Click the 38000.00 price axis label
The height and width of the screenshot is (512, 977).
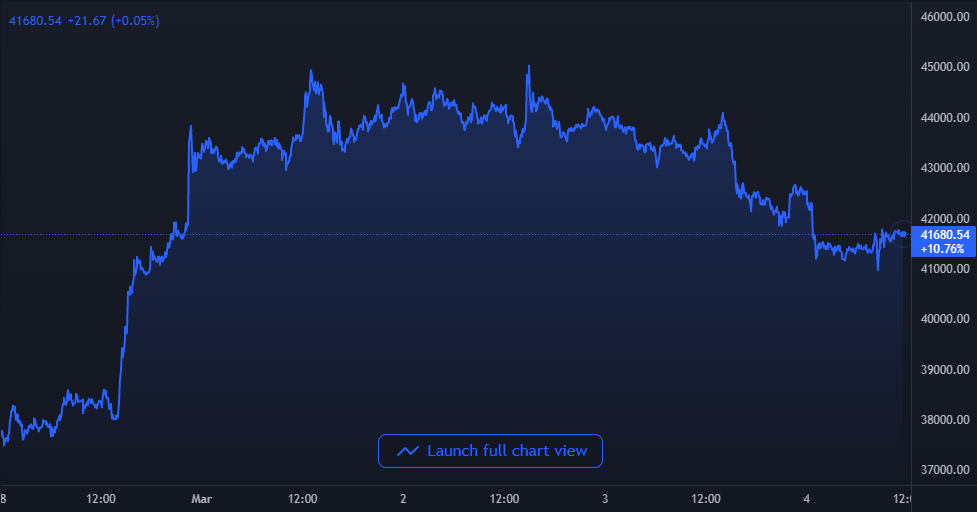pos(943,420)
